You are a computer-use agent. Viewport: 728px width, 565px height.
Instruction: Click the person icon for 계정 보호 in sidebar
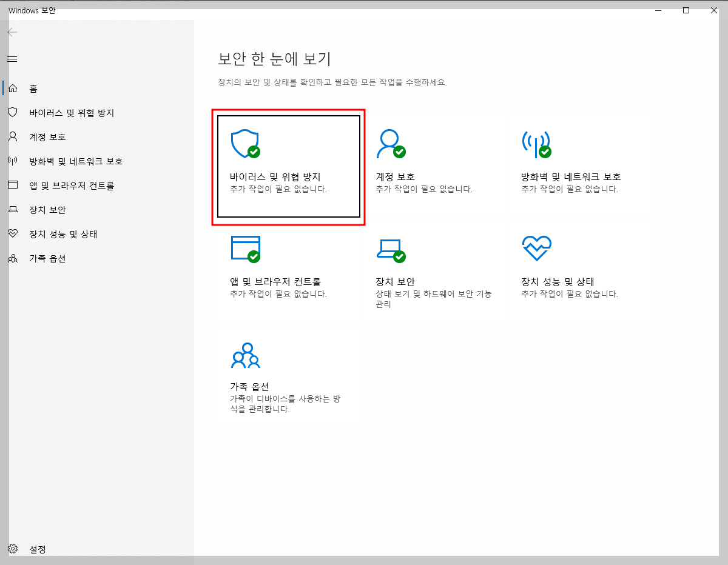[x=12, y=137]
